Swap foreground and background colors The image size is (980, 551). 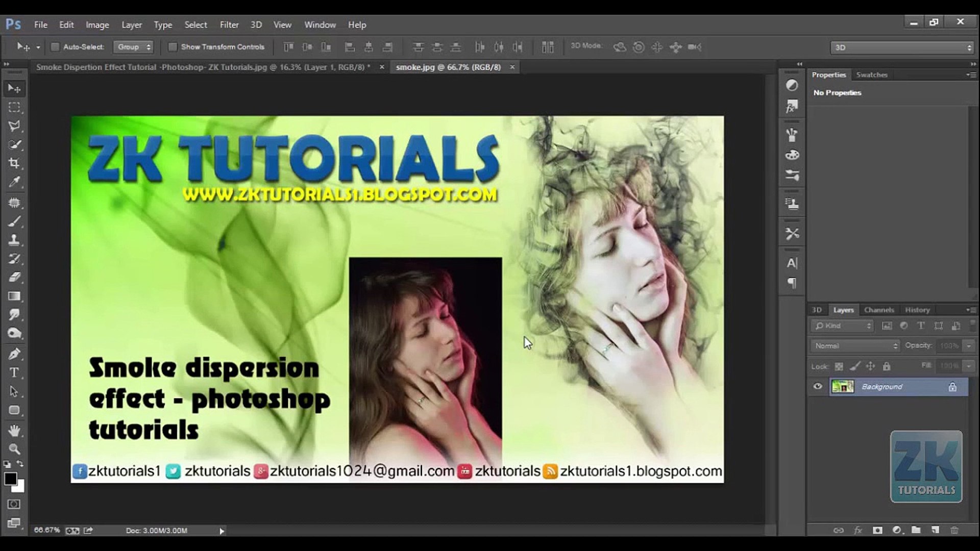[20, 464]
